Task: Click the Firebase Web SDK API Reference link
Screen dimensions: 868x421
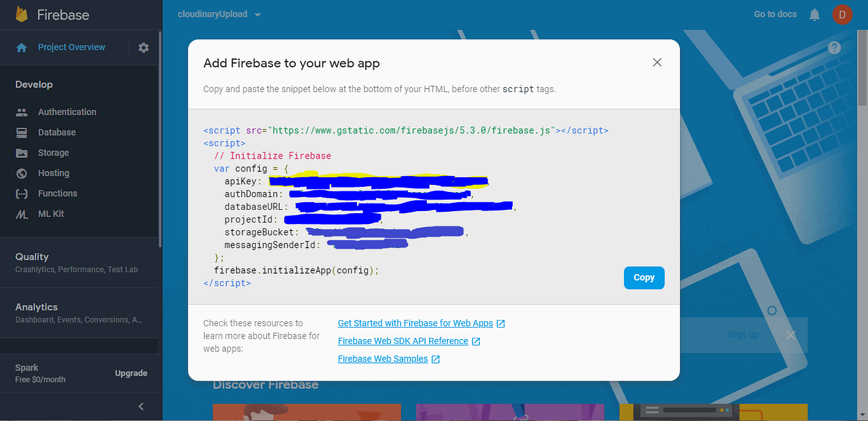Action: (x=404, y=341)
